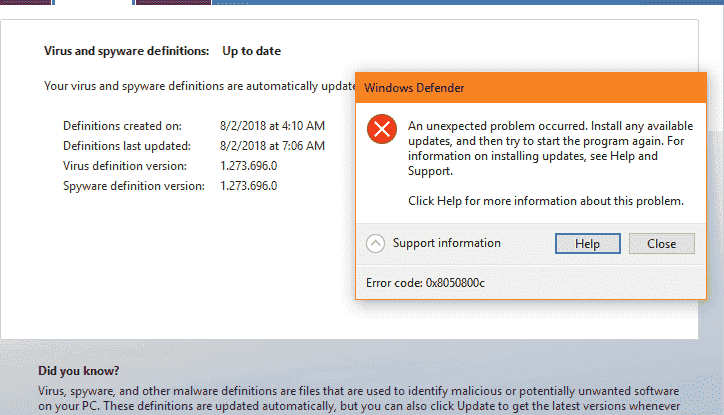The height and width of the screenshot is (415, 724).
Task: Click the Windows Defender dialog title
Action: (x=414, y=88)
